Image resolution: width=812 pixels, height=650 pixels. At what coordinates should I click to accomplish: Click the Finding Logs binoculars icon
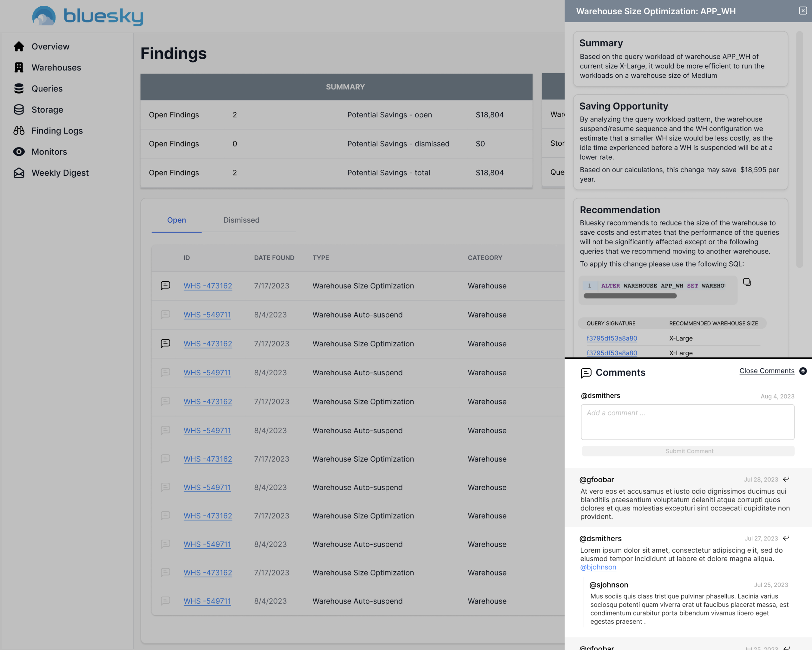[x=19, y=131]
